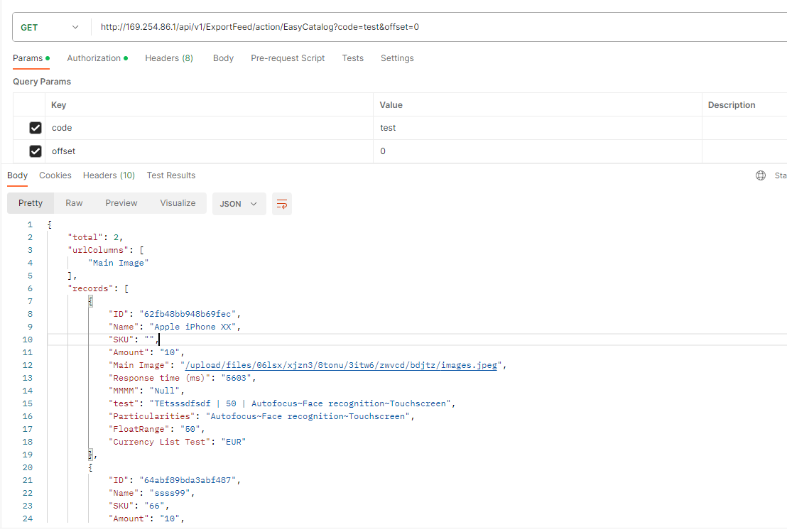This screenshot has height=532, width=787.
Task: Uncheck the code query parameter
Action: [36, 127]
